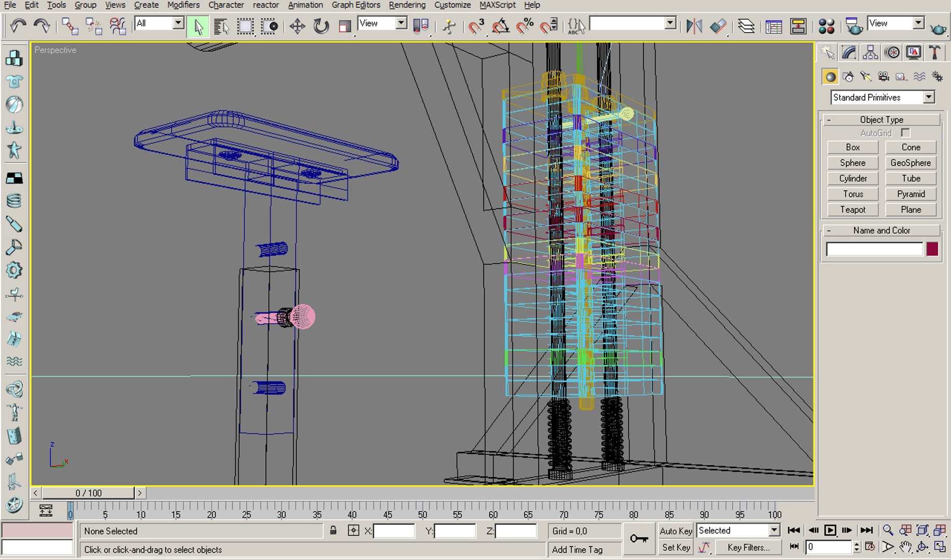Click the Quick Render teapot icon
Screen dimensions: 951x560
(938, 29)
